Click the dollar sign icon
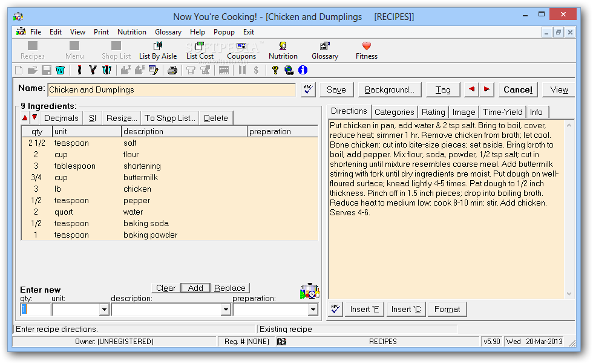This screenshot has height=364, width=593. [256, 70]
